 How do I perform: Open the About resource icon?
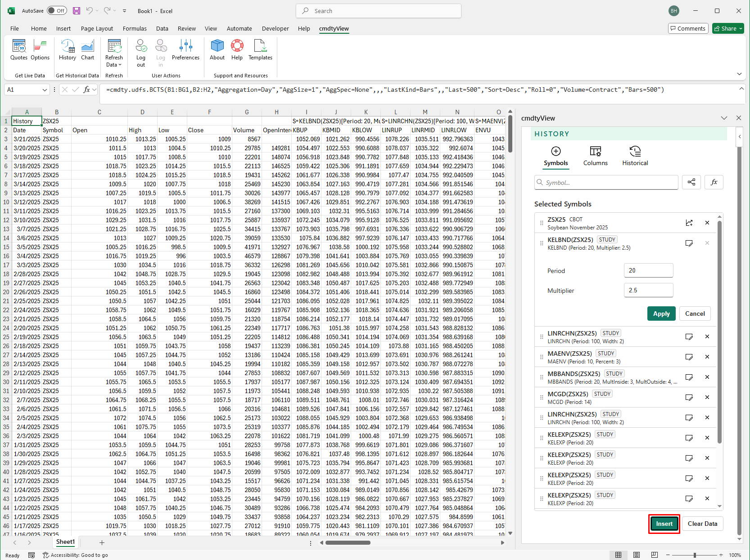click(x=217, y=49)
